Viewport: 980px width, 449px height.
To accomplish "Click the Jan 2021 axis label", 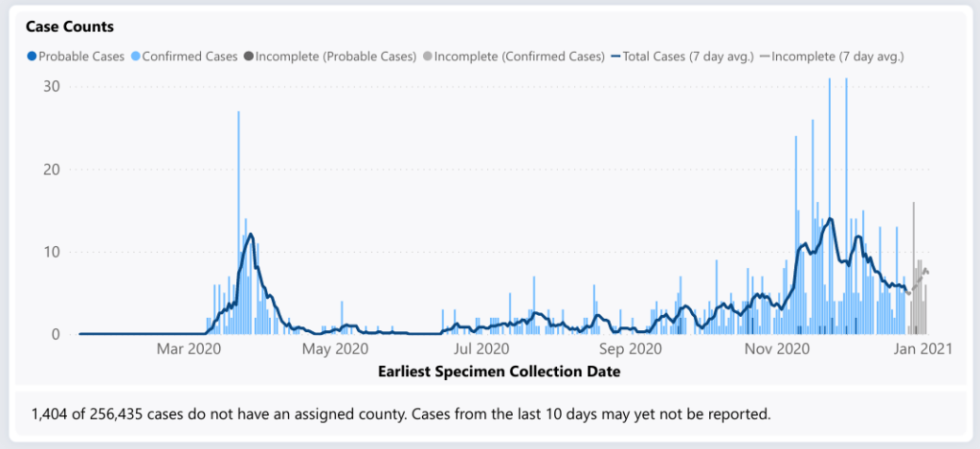I will (x=924, y=350).
